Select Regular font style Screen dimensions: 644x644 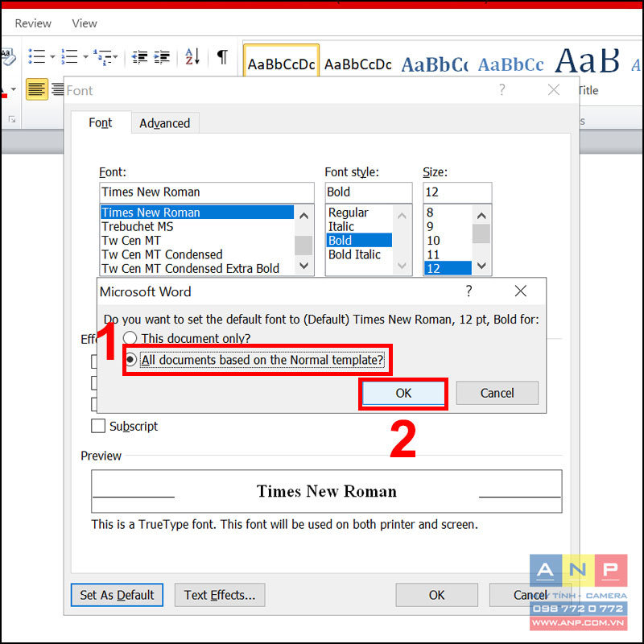[359, 213]
